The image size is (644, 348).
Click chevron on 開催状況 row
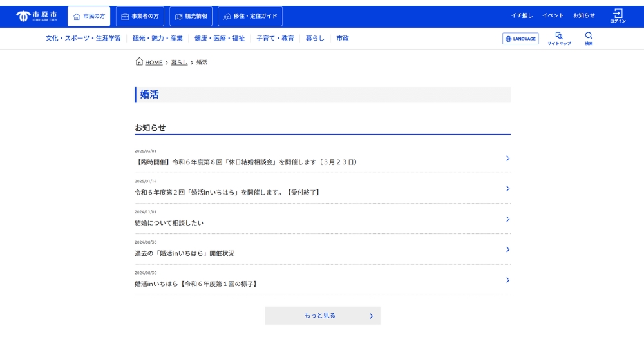coord(507,249)
